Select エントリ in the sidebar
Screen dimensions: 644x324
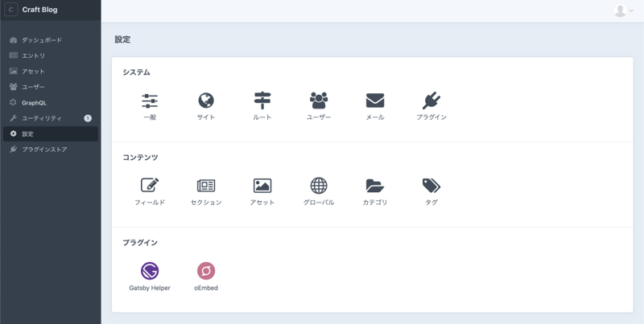click(x=34, y=55)
